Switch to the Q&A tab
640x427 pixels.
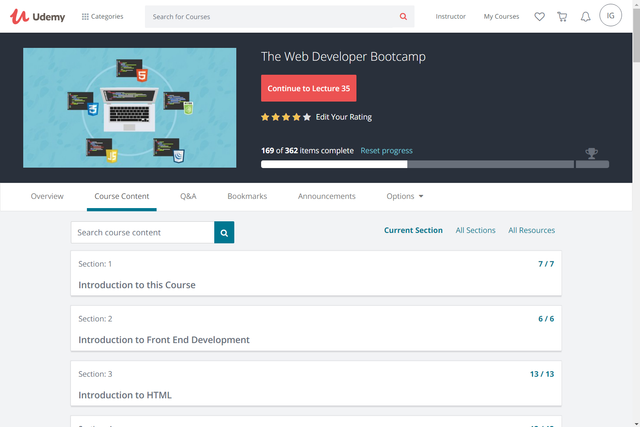click(188, 196)
